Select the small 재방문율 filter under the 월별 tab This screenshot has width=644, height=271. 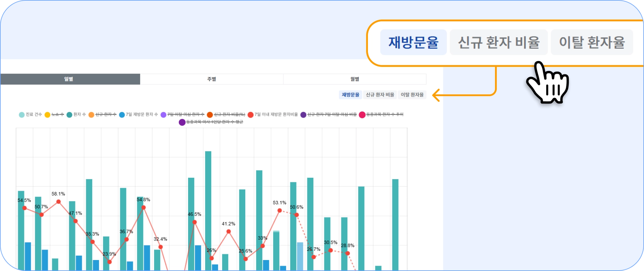click(350, 95)
